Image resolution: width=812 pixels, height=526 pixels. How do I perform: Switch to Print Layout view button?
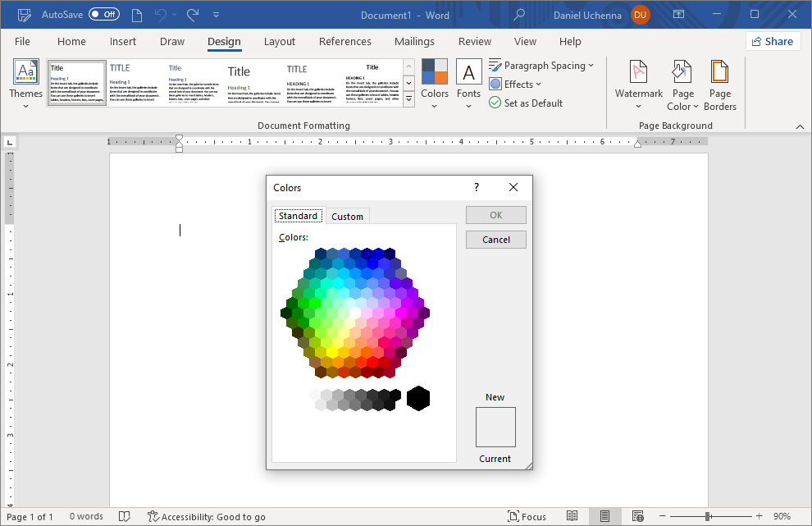pyautogui.click(x=604, y=516)
